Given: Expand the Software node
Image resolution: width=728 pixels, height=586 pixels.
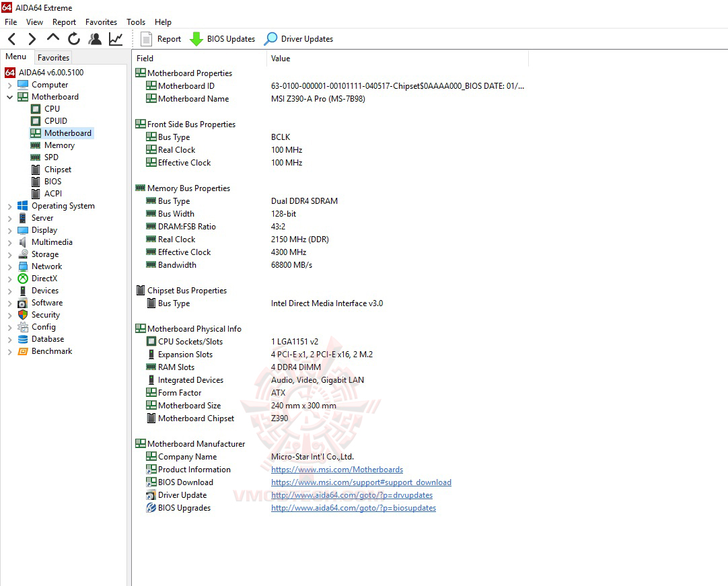Looking at the screenshot, I should 9,303.
